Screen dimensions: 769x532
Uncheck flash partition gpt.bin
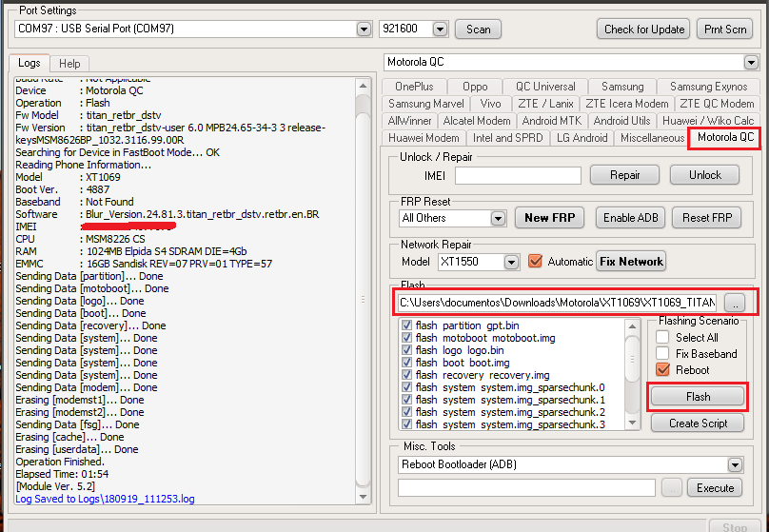click(406, 325)
